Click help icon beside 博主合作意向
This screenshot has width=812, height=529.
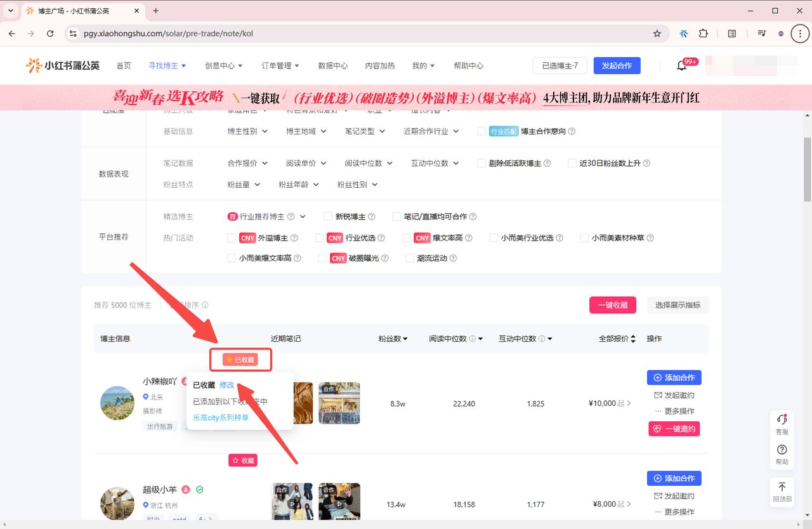point(572,131)
